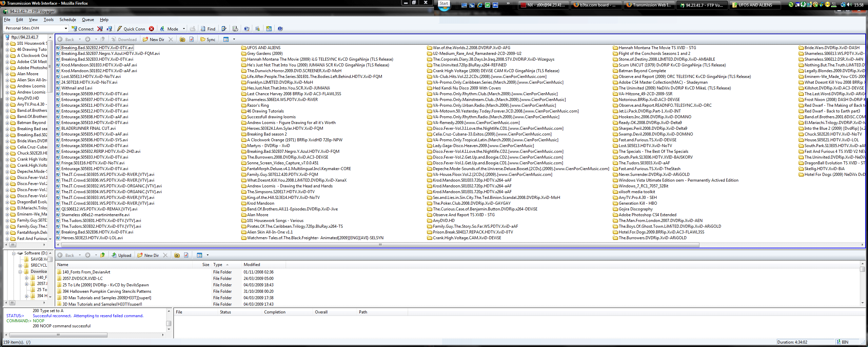868x347 pixels.
Task: Click New Dir in remote pane toolbar
Action: click(154, 39)
